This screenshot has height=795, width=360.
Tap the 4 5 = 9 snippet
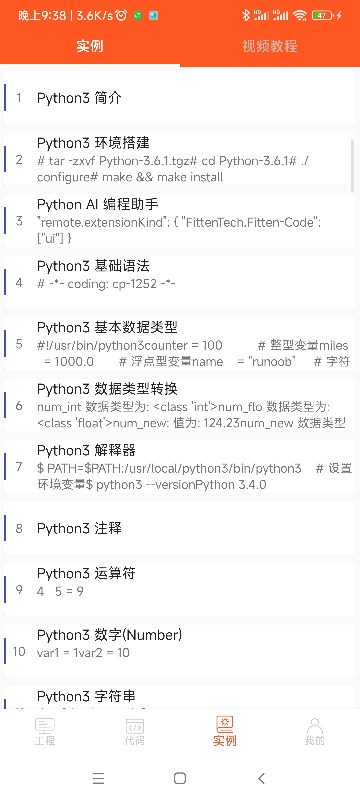60,591
